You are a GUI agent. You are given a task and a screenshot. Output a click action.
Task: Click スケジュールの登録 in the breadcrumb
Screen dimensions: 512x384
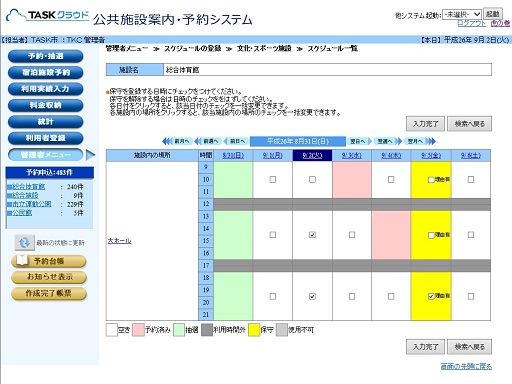tap(192, 49)
